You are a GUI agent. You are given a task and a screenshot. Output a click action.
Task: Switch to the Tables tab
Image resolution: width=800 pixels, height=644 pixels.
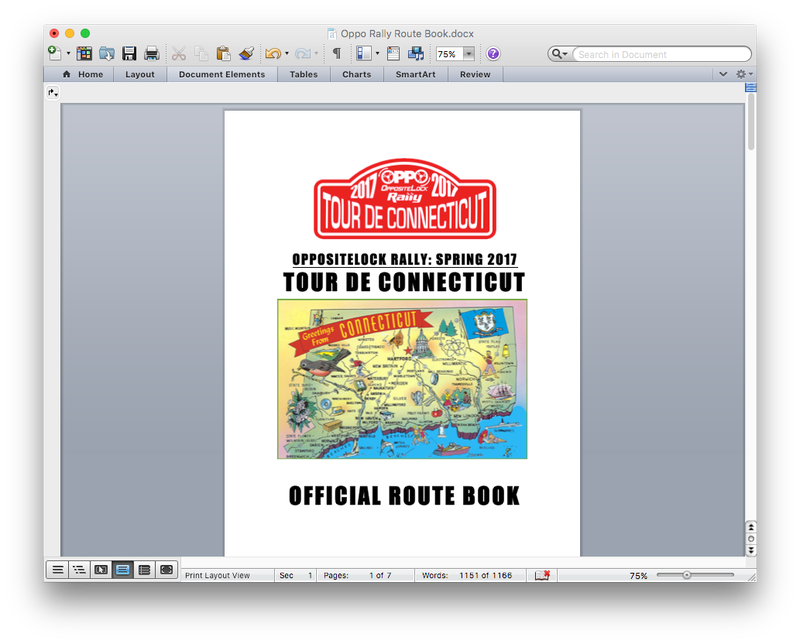[x=304, y=75]
